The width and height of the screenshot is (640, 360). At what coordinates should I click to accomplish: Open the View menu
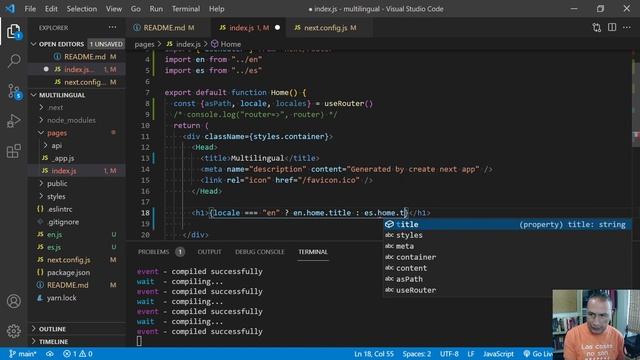pyautogui.click(x=113, y=9)
